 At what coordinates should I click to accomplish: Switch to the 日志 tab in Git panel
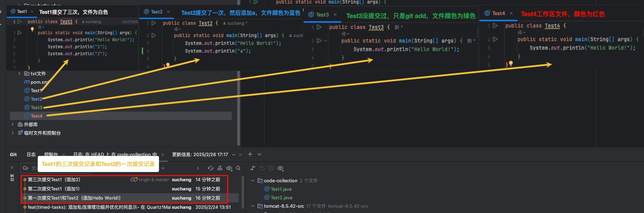tap(31, 154)
